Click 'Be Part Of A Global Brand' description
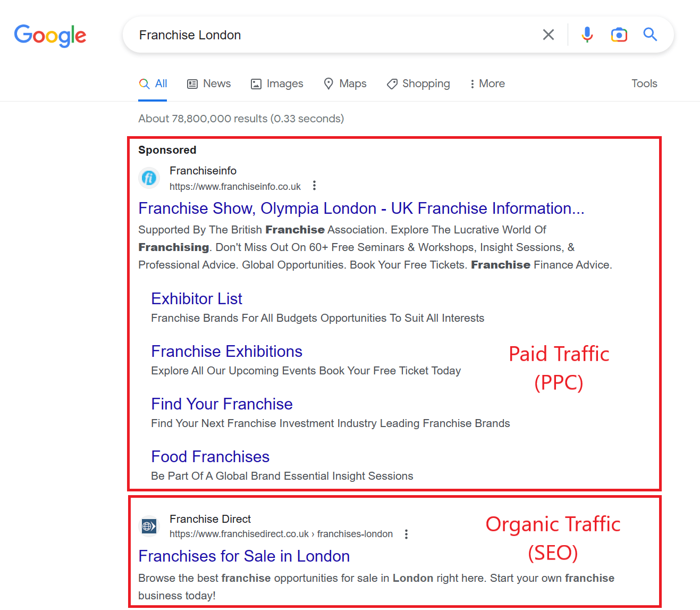700x610 pixels. click(x=282, y=476)
